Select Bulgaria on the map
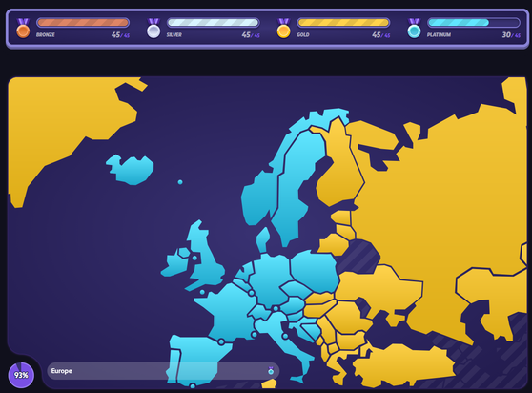 [351, 341]
